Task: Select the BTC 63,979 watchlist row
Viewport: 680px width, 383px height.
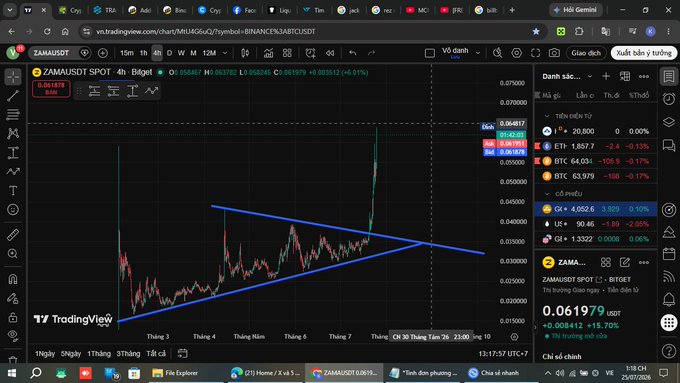Action: (596, 176)
